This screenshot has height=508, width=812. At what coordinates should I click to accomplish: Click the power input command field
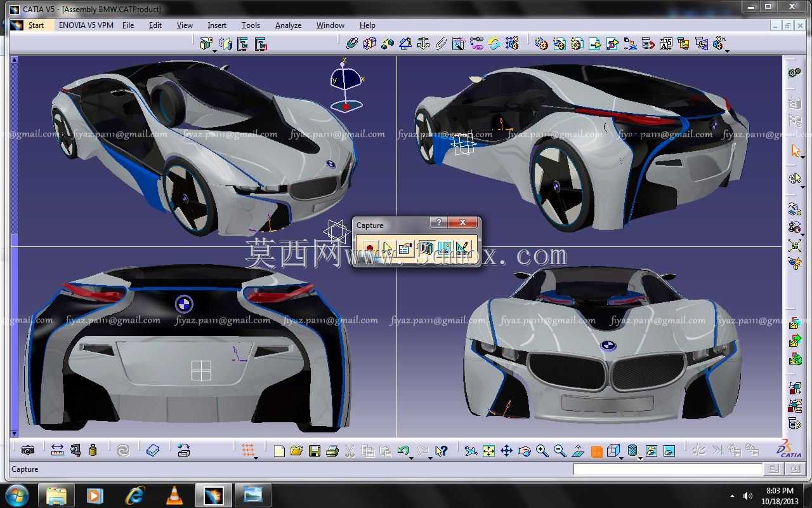coord(668,469)
